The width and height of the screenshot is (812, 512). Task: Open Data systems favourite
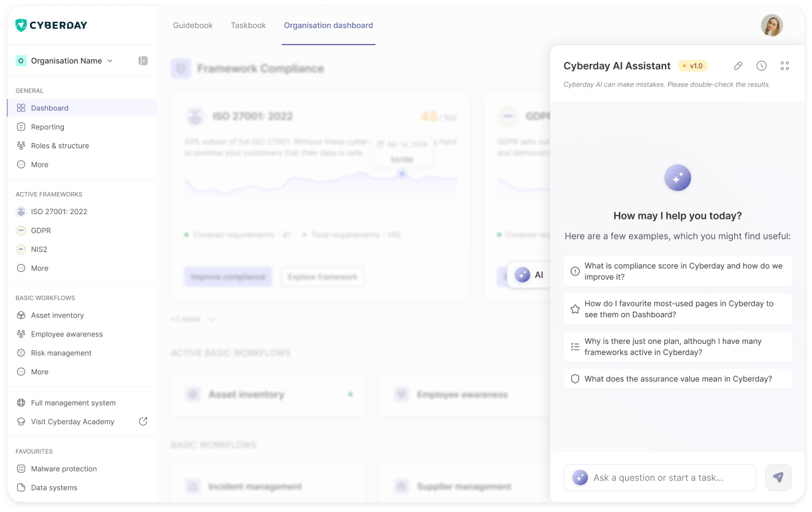coord(83,487)
